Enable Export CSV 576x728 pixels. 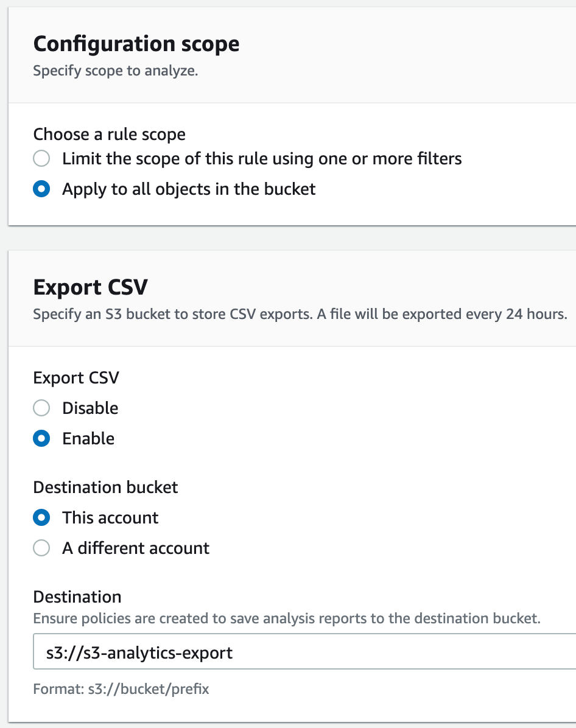click(x=41, y=438)
